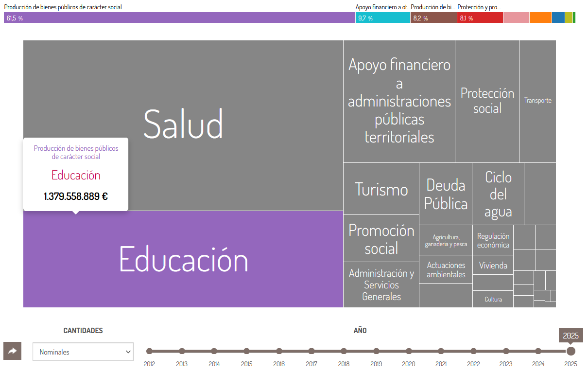Screen dimensions: 588x374
Task: Select the cyan 9,7 % bar segment
Action: (x=383, y=18)
